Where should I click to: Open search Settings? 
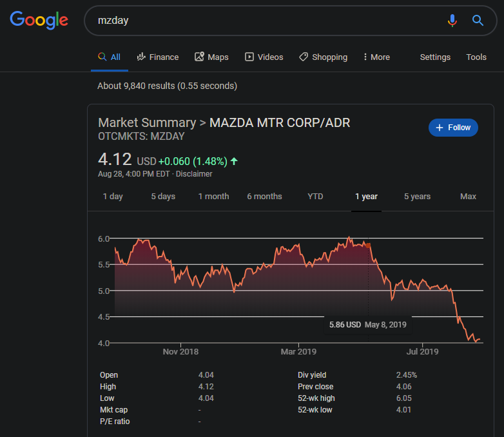(435, 57)
